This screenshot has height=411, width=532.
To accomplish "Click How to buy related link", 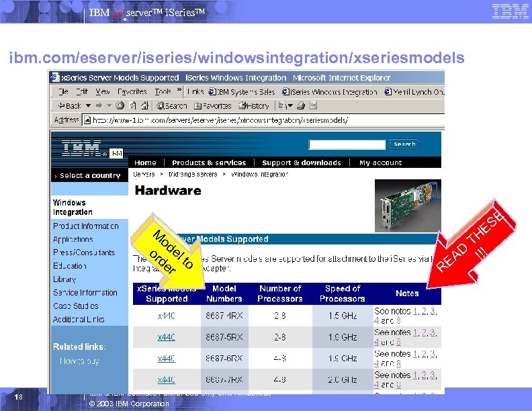I will click(x=79, y=361).
